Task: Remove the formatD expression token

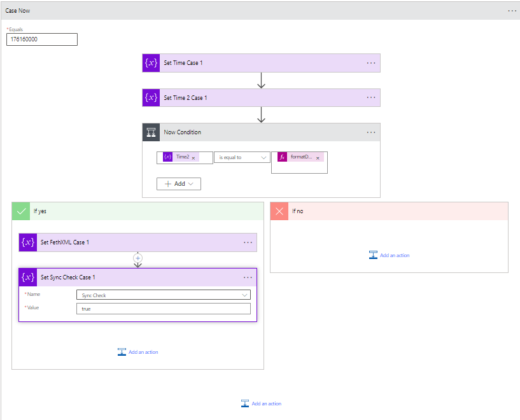Action: tap(318, 158)
